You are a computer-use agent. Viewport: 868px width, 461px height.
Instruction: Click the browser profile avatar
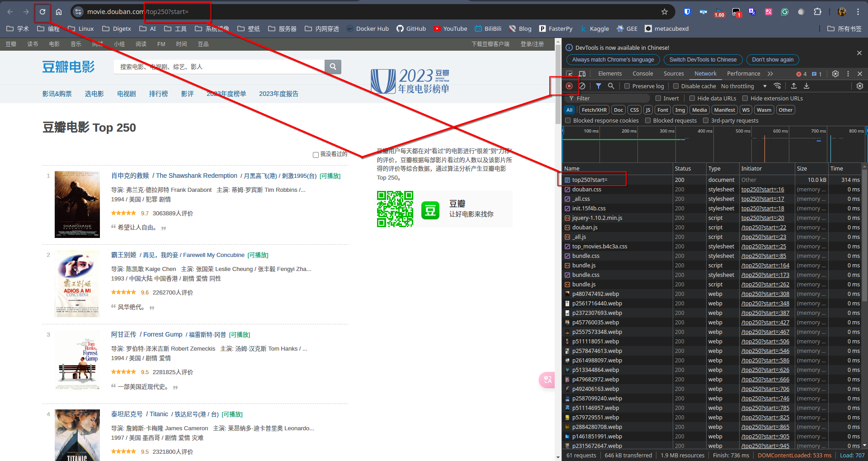pos(842,12)
